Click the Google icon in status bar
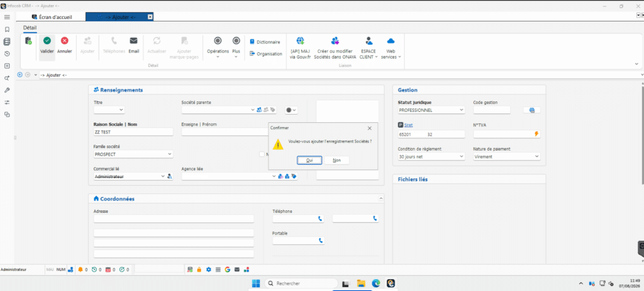644x291 pixels. [227, 270]
